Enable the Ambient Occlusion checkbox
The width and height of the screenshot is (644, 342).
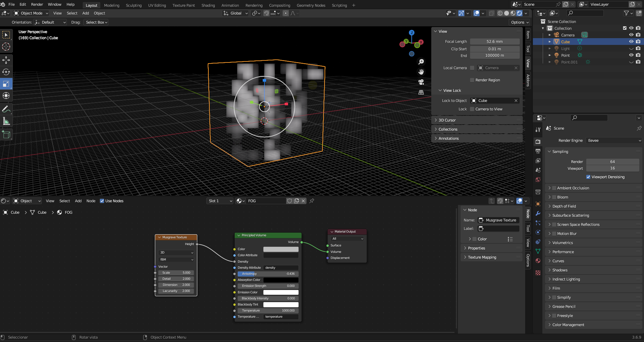click(554, 188)
